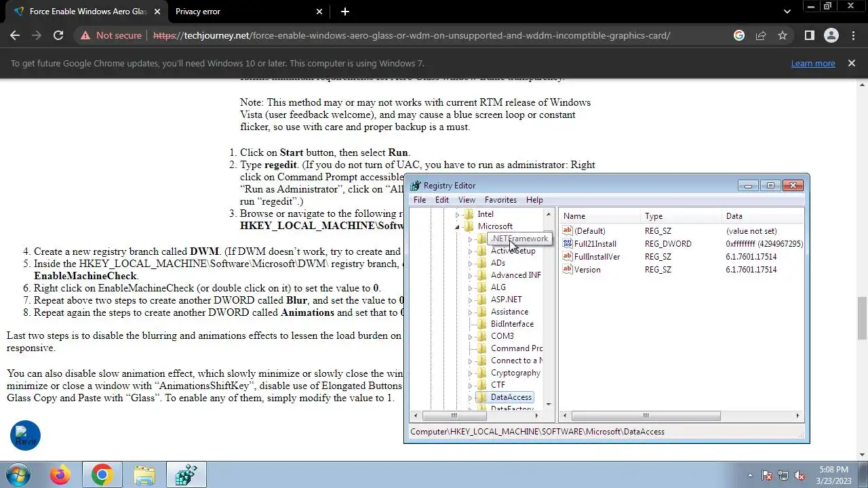868x488 pixels.
Task: Select the (Default) string value icon
Action: [568, 231]
